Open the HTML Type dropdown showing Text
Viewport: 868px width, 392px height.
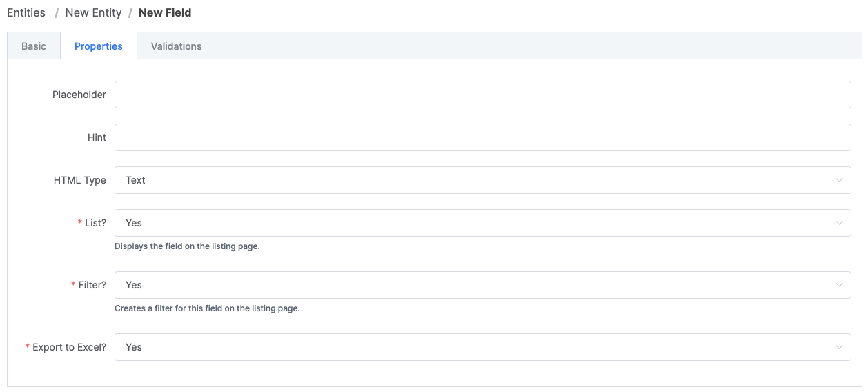pyautogui.click(x=476, y=180)
